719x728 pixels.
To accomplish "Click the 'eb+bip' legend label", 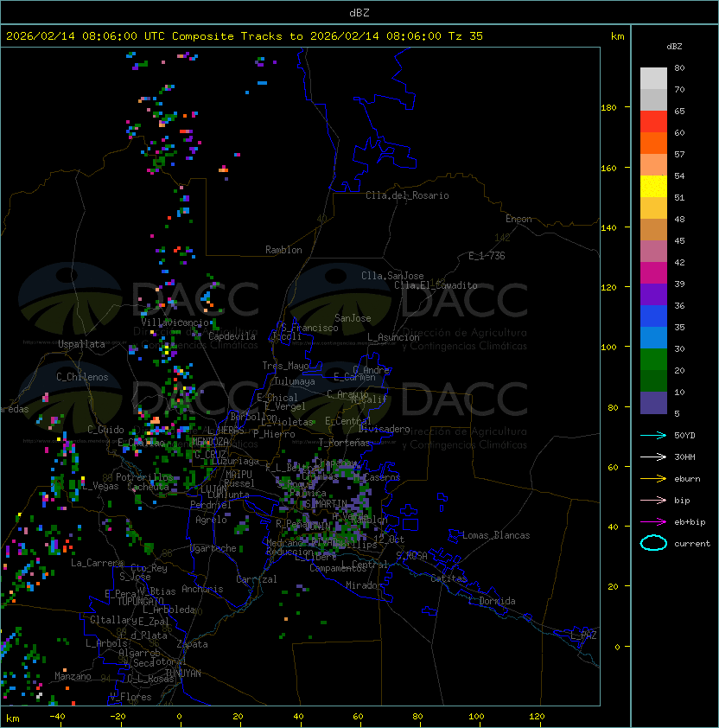I will (690, 522).
